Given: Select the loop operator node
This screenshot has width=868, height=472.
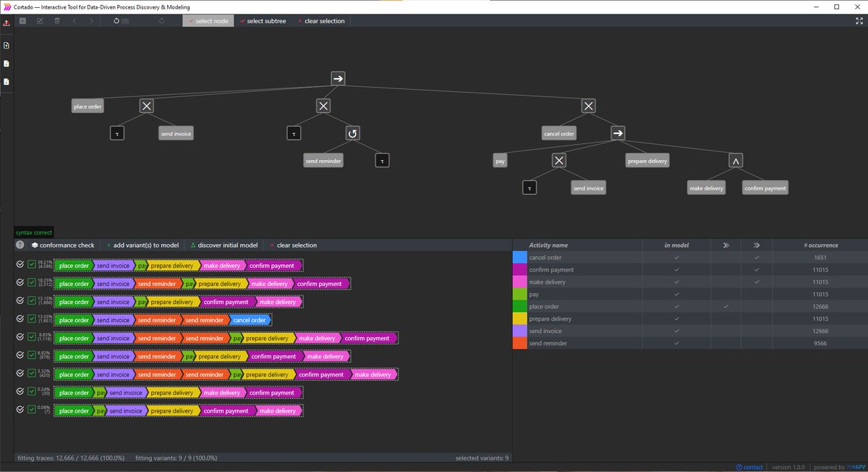Looking at the screenshot, I should click(x=352, y=133).
